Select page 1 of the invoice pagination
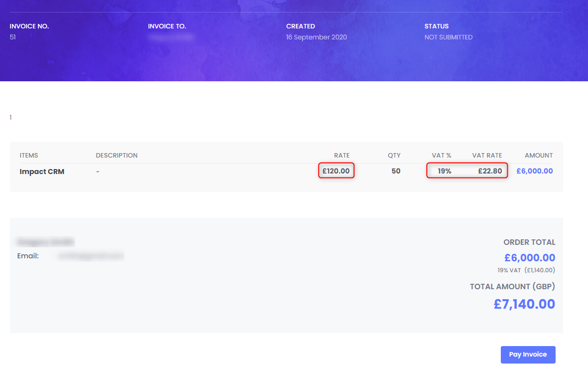The image size is (588, 375). [10, 117]
